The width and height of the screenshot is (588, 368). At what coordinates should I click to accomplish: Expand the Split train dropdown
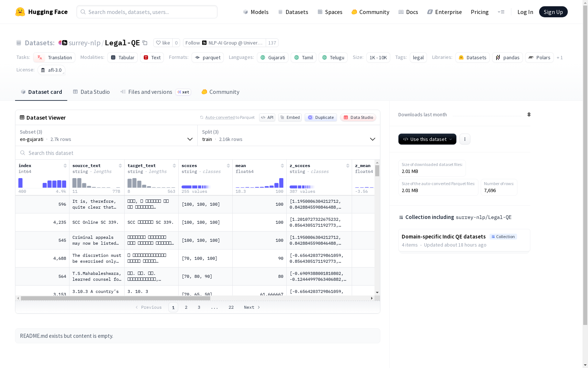[x=289, y=135]
